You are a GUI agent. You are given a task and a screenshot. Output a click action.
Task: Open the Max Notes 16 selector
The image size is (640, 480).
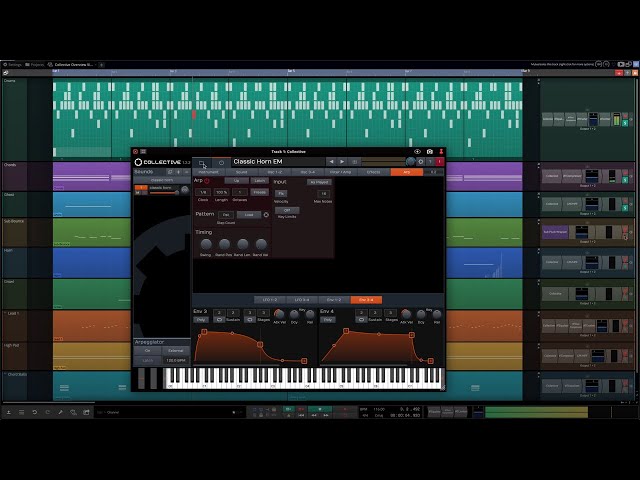click(323, 193)
